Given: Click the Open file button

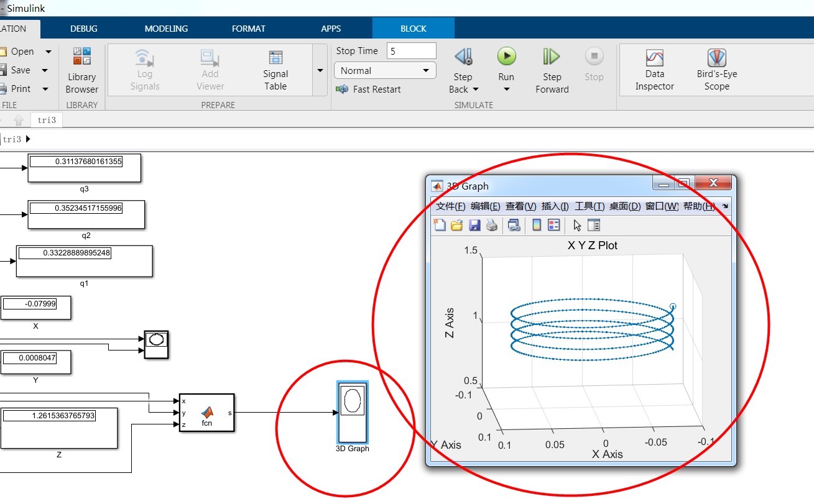Looking at the screenshot, I should point(17,52).
